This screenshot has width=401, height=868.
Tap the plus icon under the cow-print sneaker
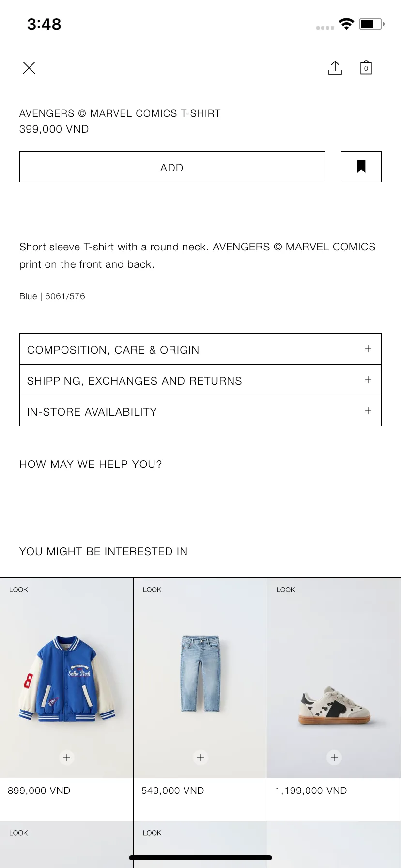click(x=334, y=758)
